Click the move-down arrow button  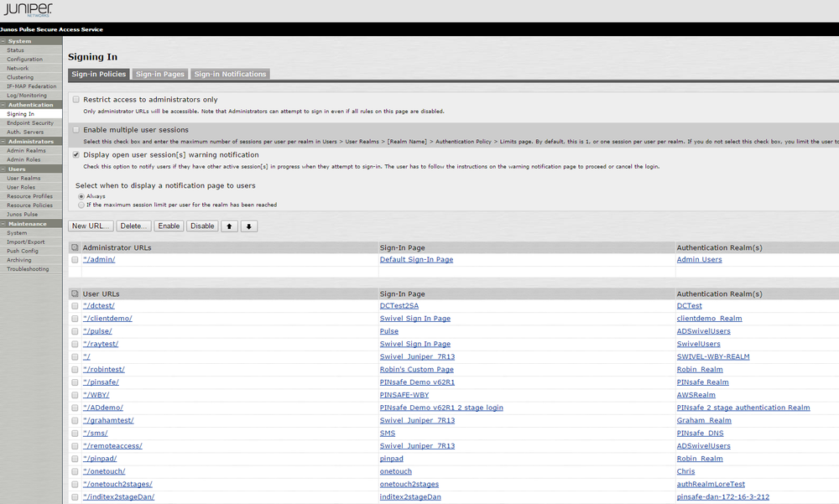(x=249, y=226)
